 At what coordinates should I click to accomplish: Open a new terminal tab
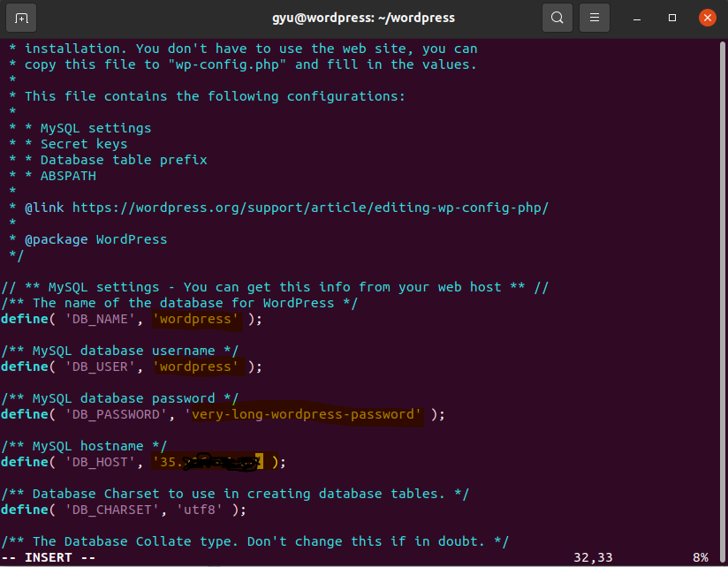click(21, 18)
